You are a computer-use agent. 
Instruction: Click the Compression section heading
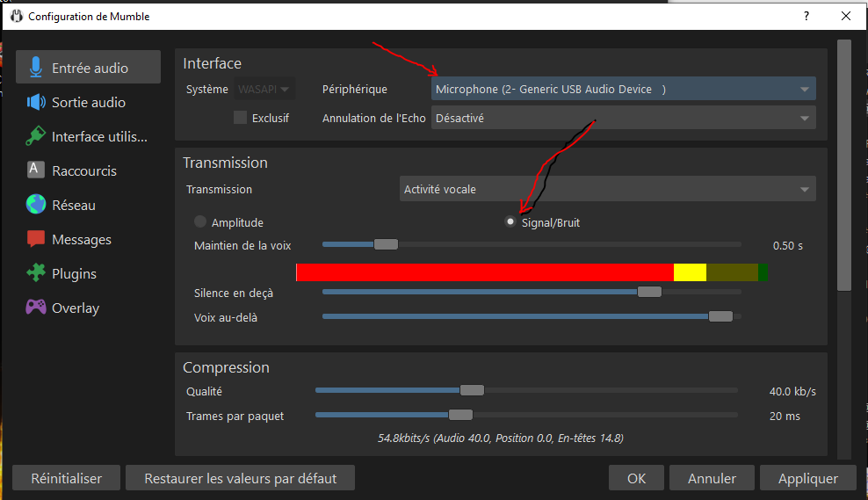click(226, 367)
